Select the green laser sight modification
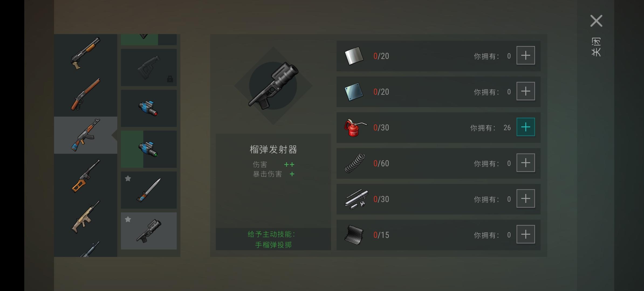Viewport: 644px width, 291px height. [149, 149]
